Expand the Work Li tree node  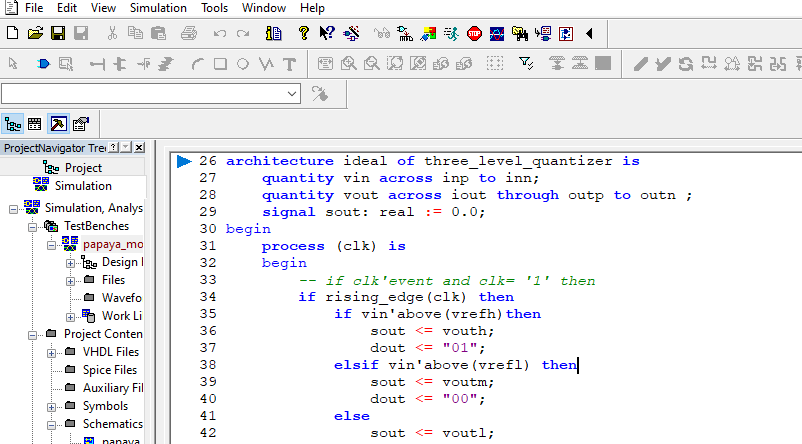coord(71,317)
